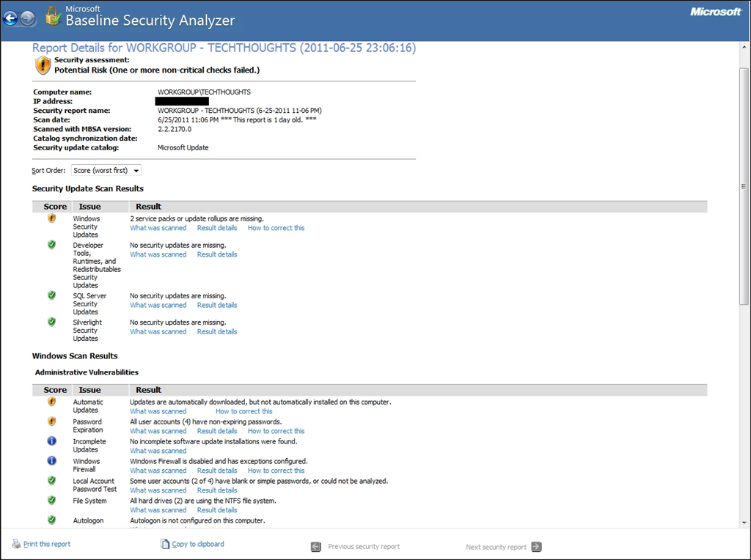Open How to correct this for service packs
The image size is (751, 560).
[276, 228]
